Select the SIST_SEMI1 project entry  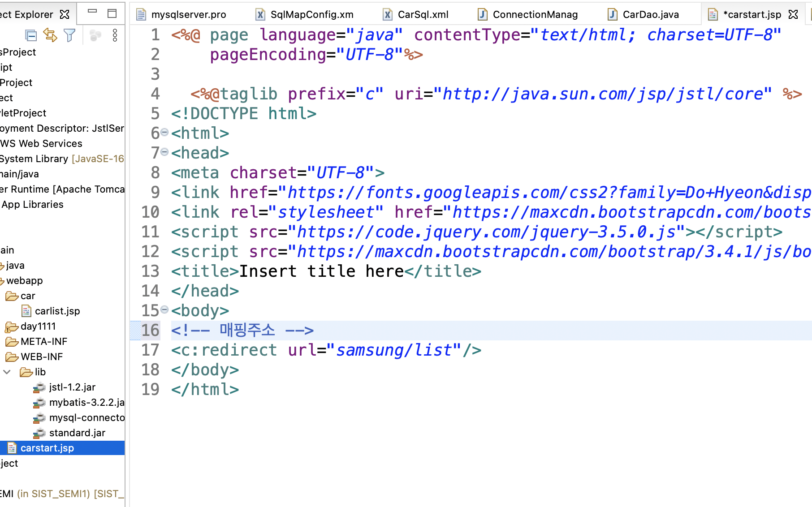pos(62,494)
